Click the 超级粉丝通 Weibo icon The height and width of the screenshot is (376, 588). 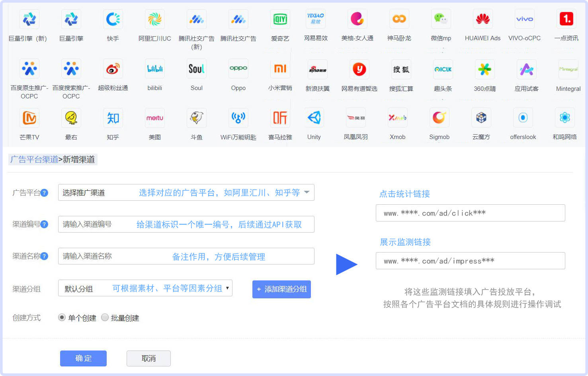113,69
